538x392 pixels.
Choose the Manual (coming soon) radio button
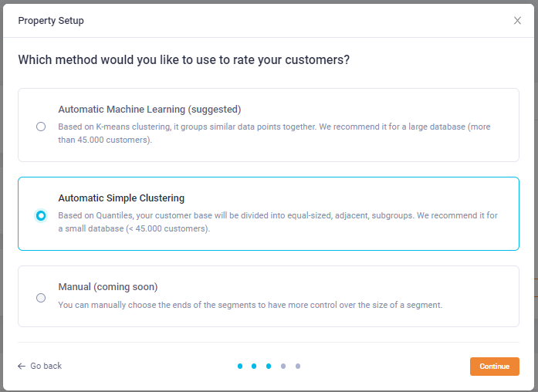pos(41,298)
